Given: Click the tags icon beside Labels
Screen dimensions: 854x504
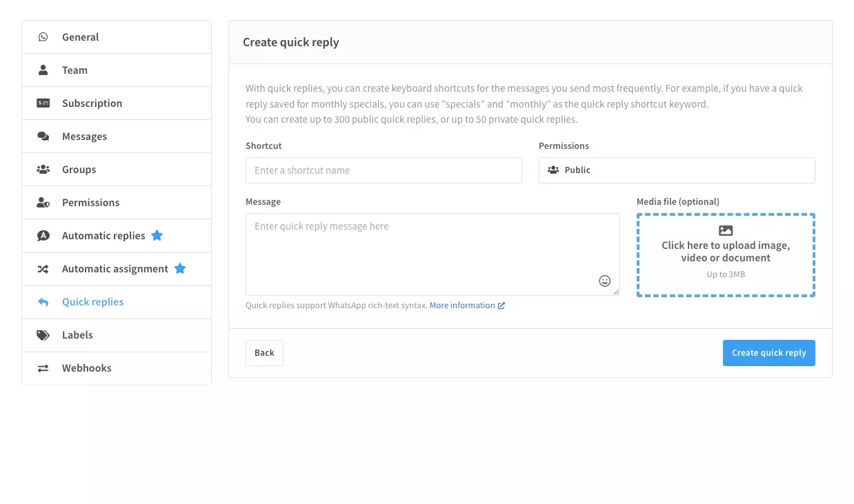Looking at the screenshot, I should (43, 335).
